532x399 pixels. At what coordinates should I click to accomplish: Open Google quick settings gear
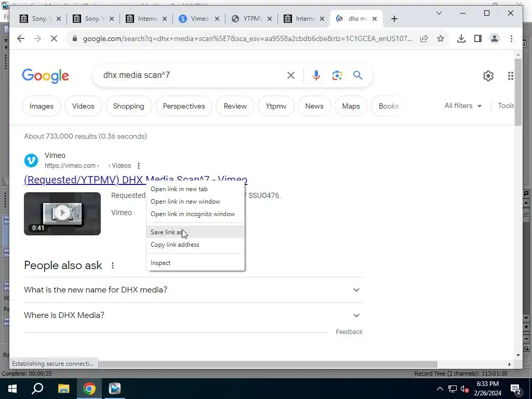(x=488, y=76)
